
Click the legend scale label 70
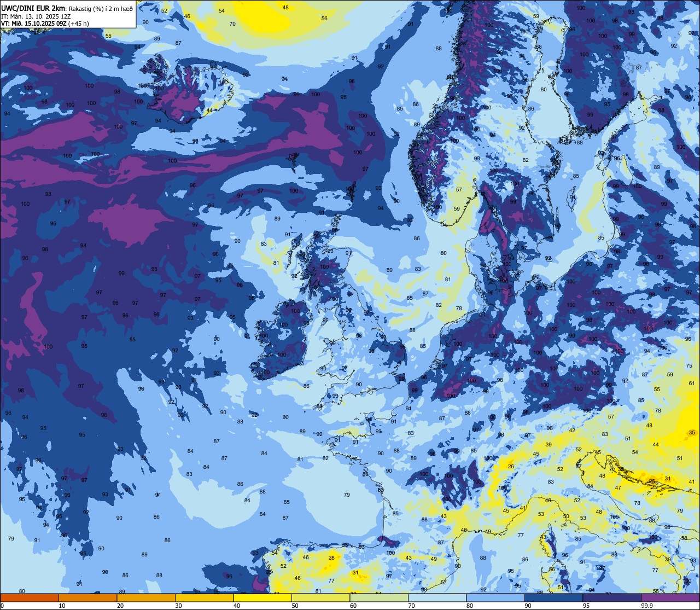coord(412,606)
